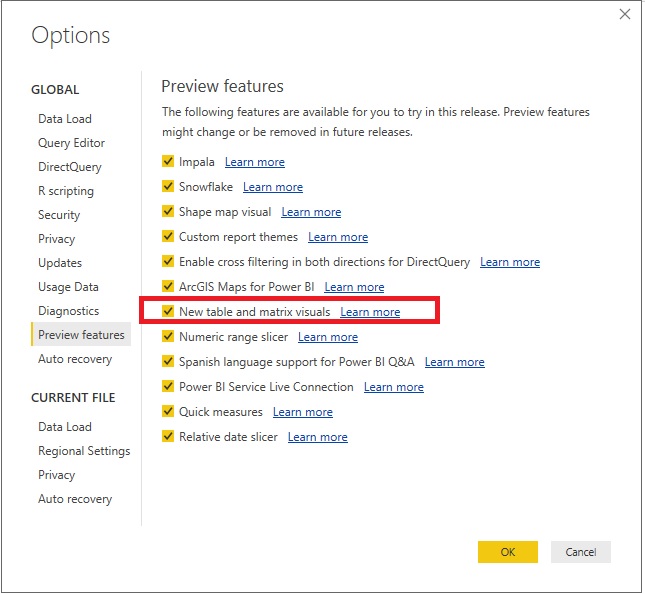Toggle the Custom report themes checkbox
Image resolution: width=645 pixels, height=594 pixels.
[168, 236]
